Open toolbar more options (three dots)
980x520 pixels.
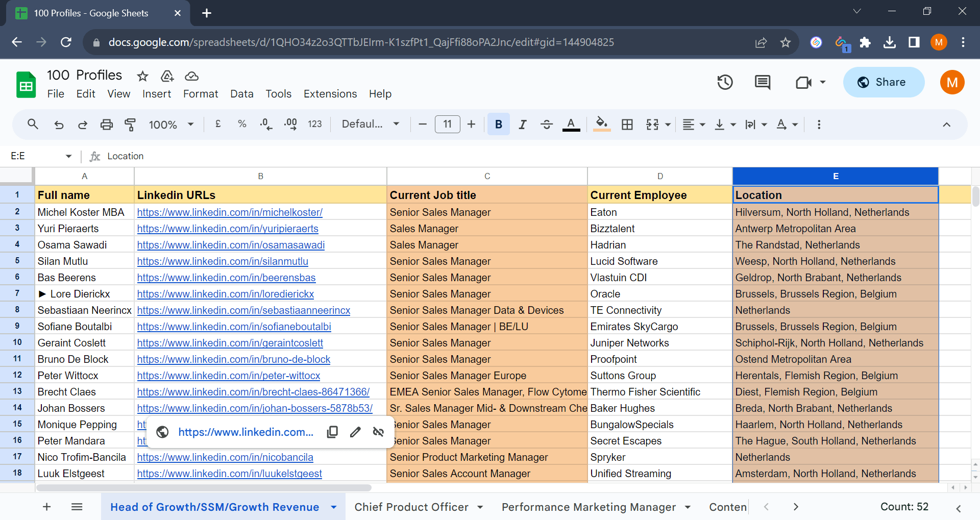click(x=819, y=125)
